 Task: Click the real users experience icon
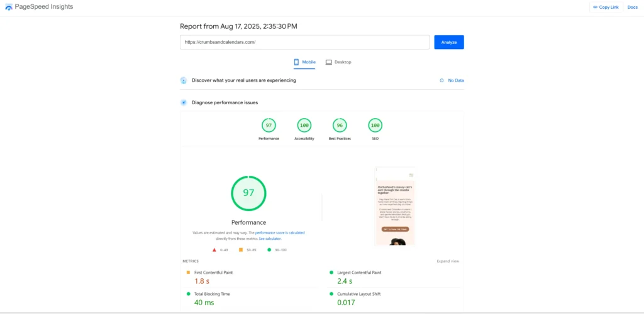coord(184,80)
